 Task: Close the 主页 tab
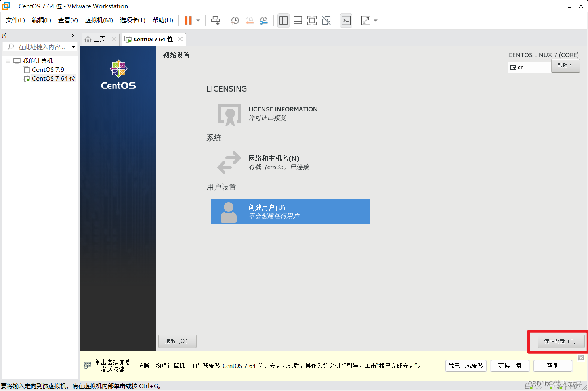114,39
